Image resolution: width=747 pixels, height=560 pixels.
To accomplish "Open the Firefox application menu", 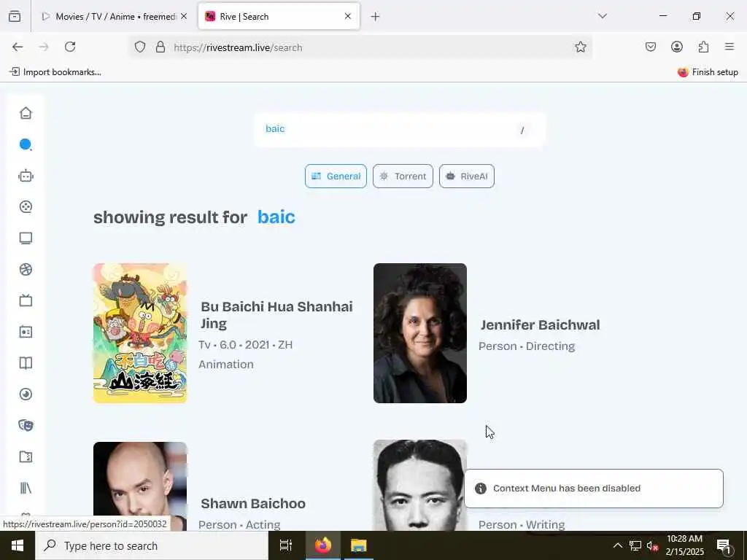I will (x=729, y=47).
